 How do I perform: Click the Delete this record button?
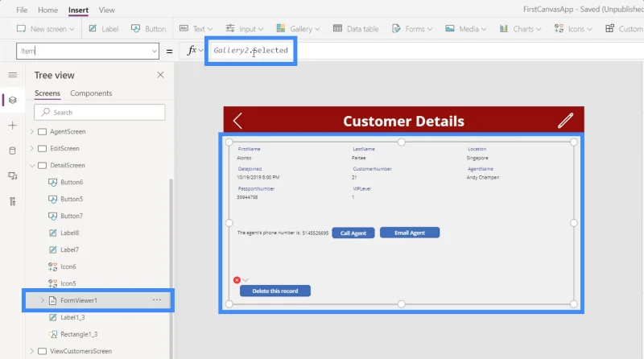[275, 291]
